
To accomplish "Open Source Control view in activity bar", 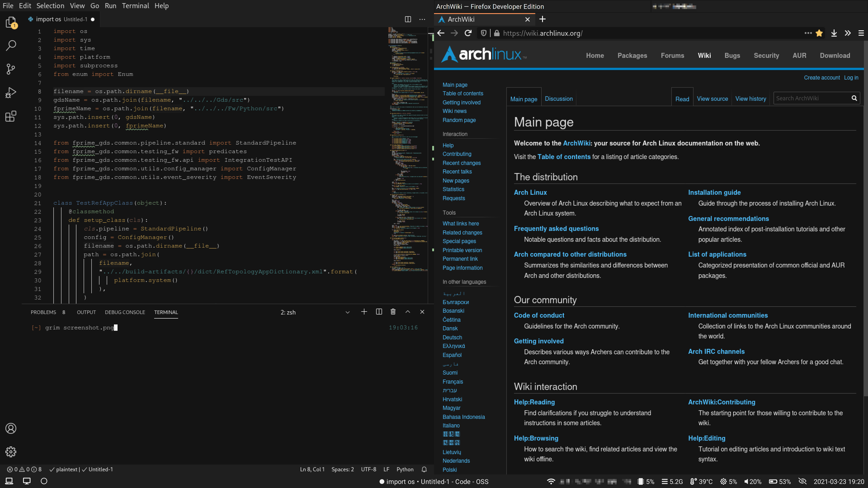I will (x=11, y=69).
